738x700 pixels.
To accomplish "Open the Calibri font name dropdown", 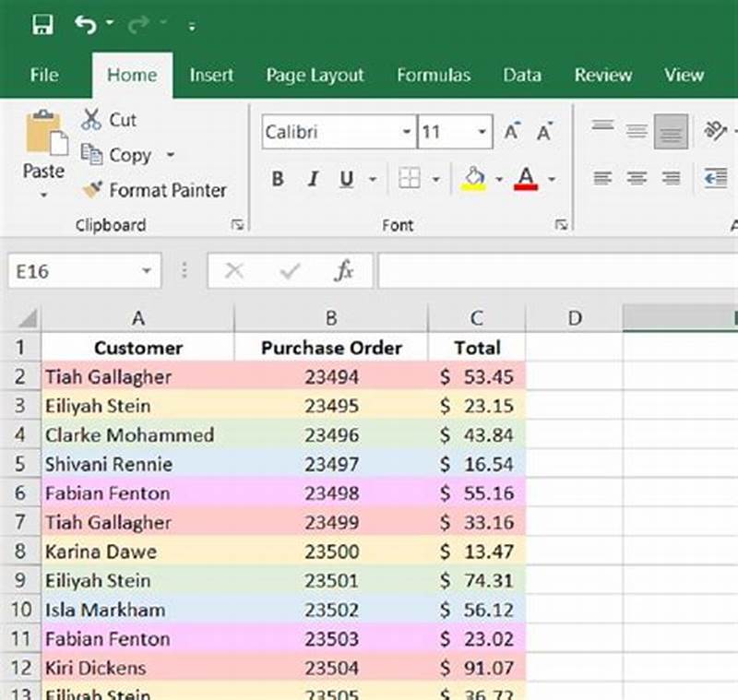I will pos(406,132).
